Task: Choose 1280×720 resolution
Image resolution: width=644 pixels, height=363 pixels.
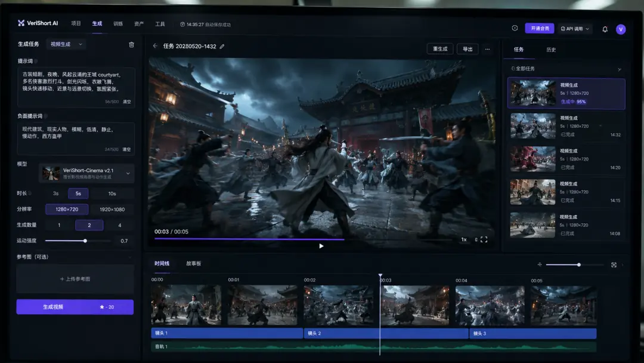Action: 67,209
